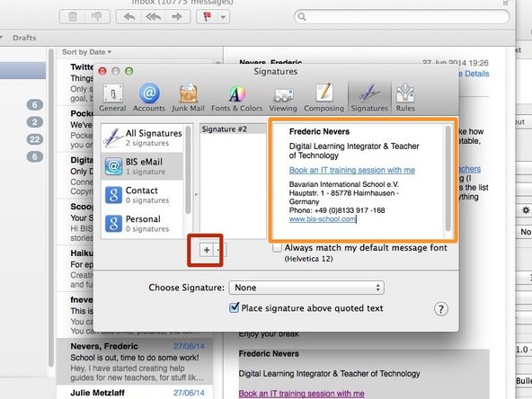Select the BIS eMail account row
Screen dimensions: 532x399
(143, 166)
